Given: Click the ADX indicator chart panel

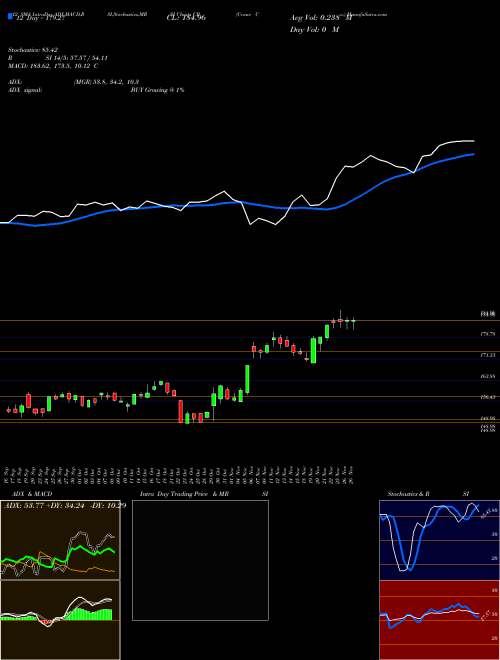Looking at the screenshot, I should pyautogui.click(x=60, y=540).
